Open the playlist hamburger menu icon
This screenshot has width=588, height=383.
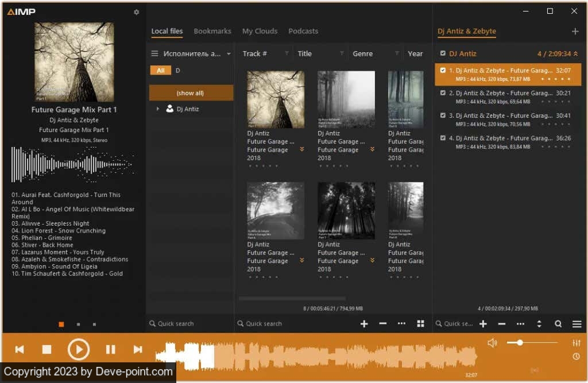(577, 324)
